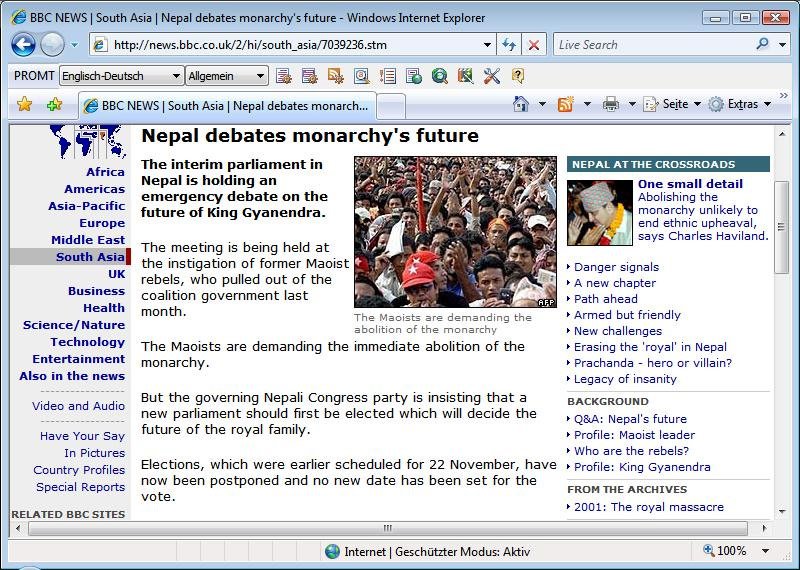The image size is (800, 570).
Task: Click the Refresh page icon
Action: [x=509, y=45]
